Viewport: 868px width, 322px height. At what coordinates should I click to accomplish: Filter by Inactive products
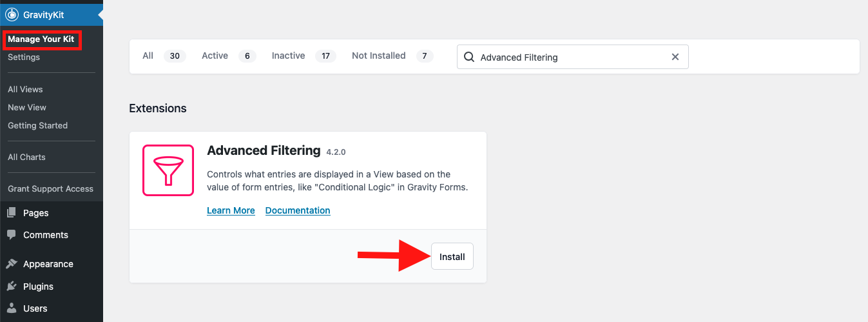click(x=304, y=56)
